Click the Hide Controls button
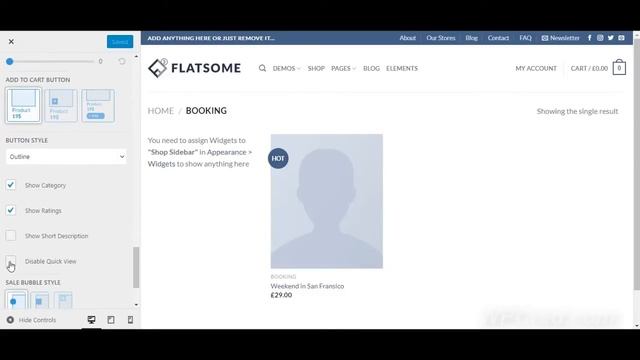 click(x=31, y=320)
